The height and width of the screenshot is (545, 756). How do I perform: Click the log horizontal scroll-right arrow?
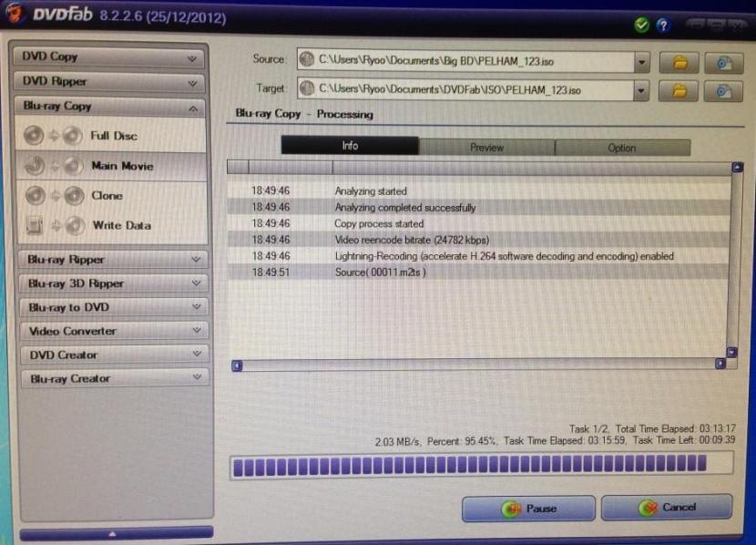(720, 364)
